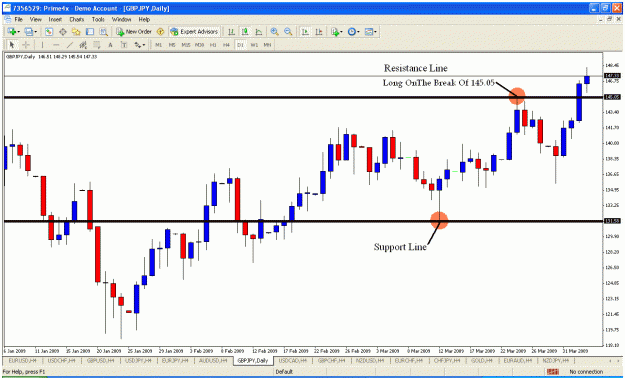Open the View menu
625x378 pixels.
click(35, 19)
